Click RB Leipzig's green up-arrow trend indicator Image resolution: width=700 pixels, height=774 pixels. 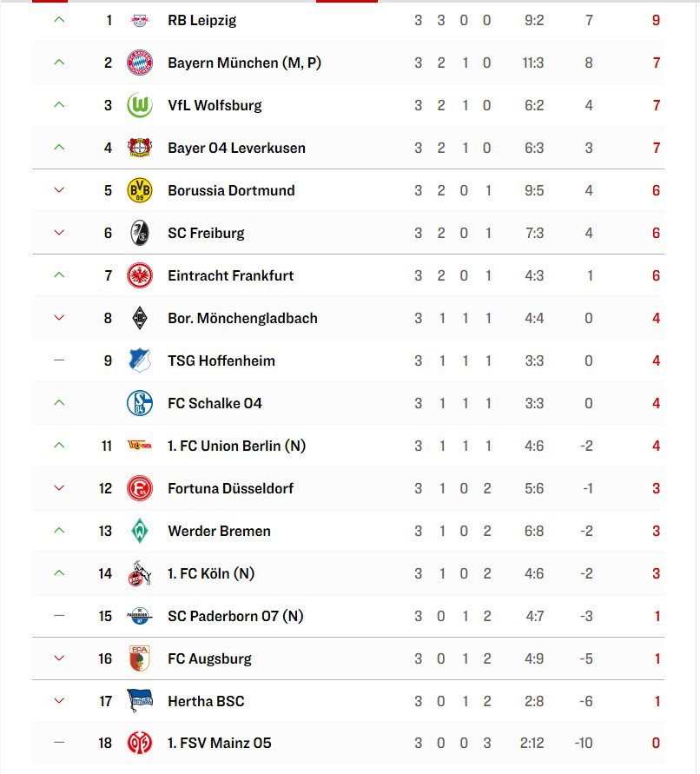[x=59, y=20]
